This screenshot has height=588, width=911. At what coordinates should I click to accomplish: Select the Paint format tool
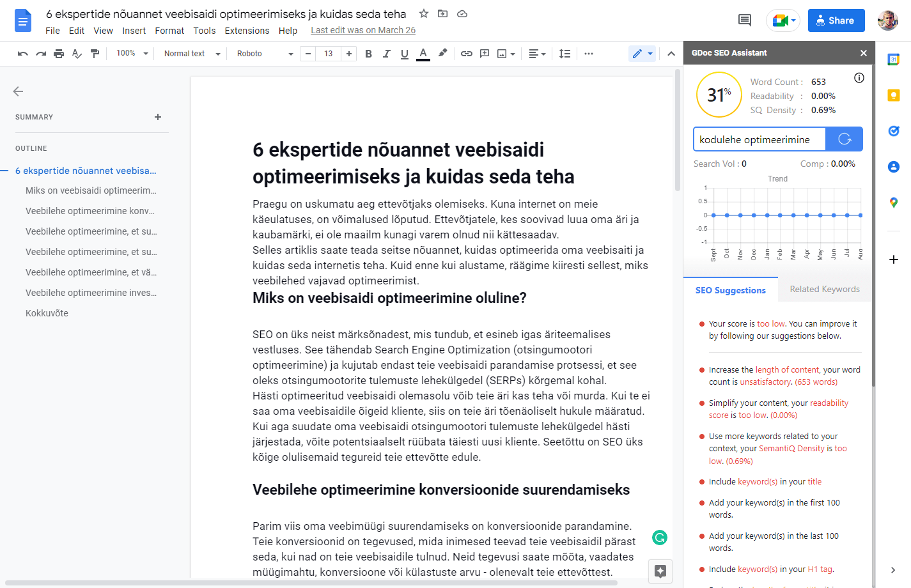click(95, 54)
